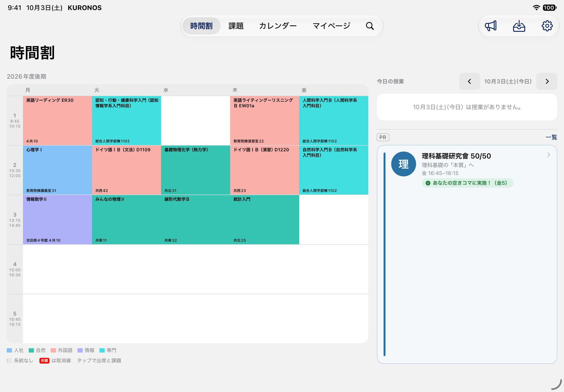Open 自然科学入門 B class cell
This screenshot has height=392, width=564.
334,170
